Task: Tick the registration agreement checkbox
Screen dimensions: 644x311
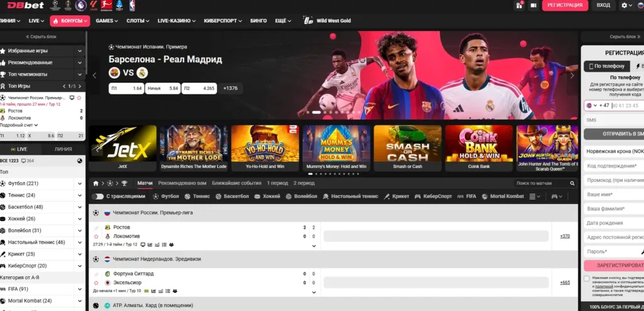Action: (587, 278)
